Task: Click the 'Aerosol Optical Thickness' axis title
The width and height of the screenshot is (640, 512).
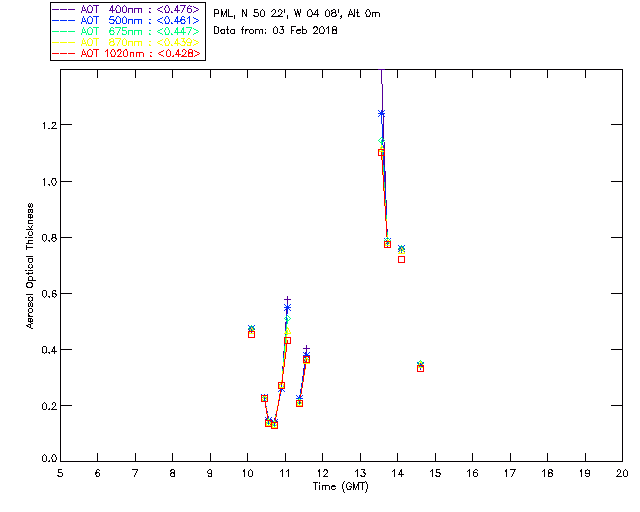Action: [x=30, y=266]
